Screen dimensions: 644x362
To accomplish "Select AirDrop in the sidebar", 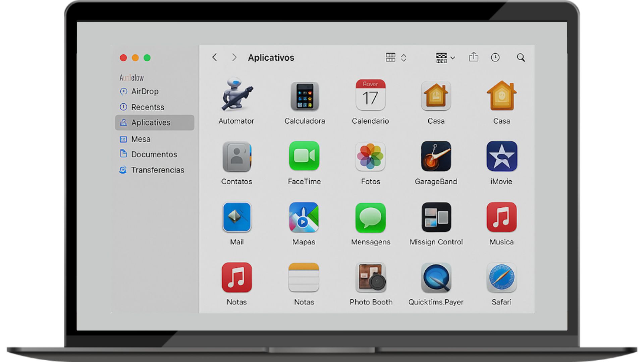I will point(145,91).
